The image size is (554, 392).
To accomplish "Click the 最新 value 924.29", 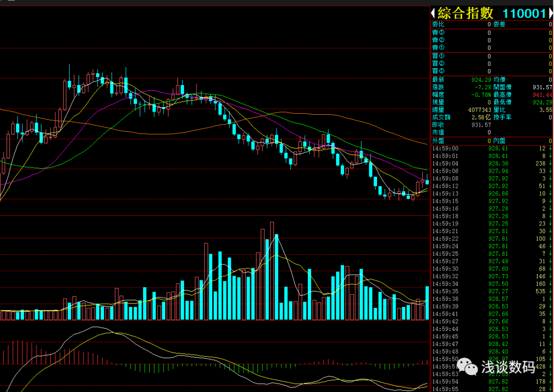I will [x=481, y=80].
